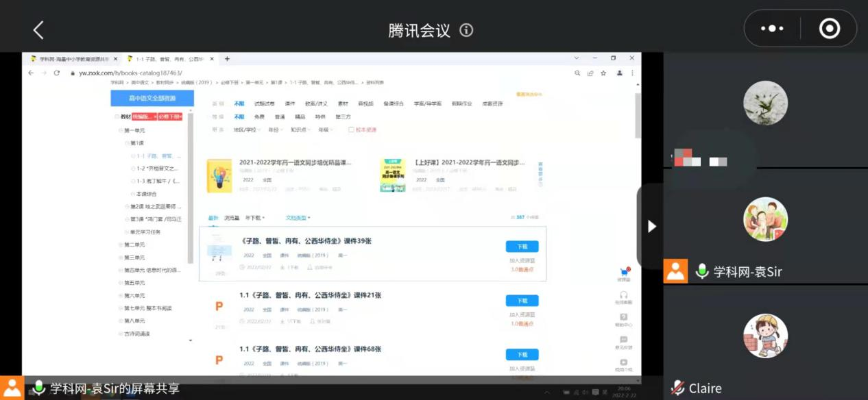Click the browser zoom magnifier icon

[x=578, y=73]
